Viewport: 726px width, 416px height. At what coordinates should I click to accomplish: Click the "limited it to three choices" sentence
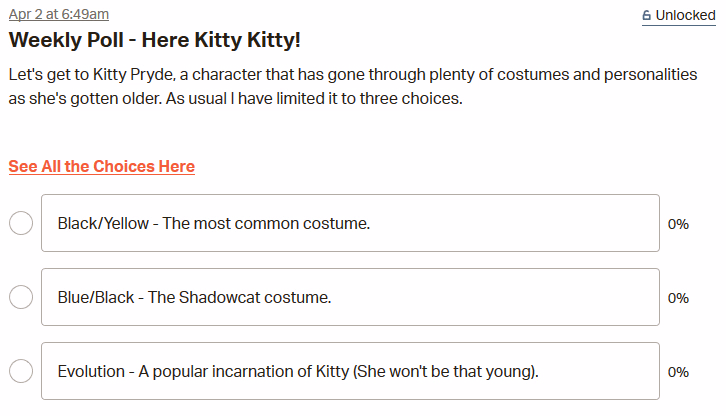click(330, 99)
